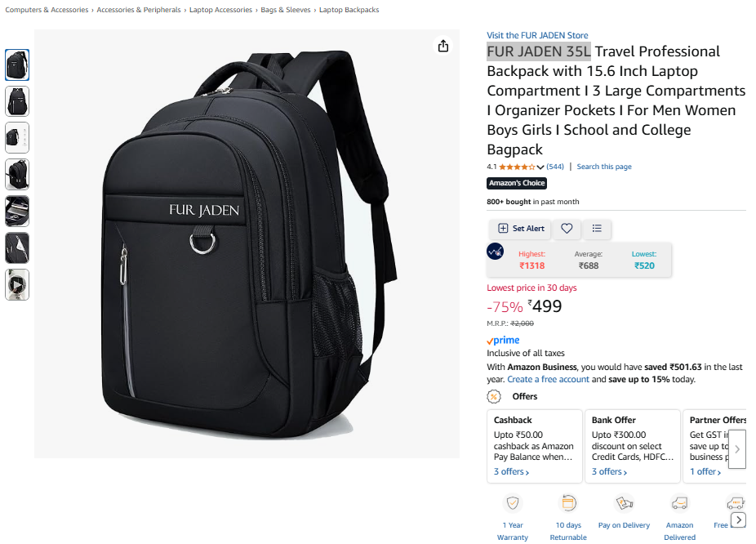The width and height of the screenshot is (756, 544).
Task: Click the price tracker round logo icon
Action: coord(496,252)
